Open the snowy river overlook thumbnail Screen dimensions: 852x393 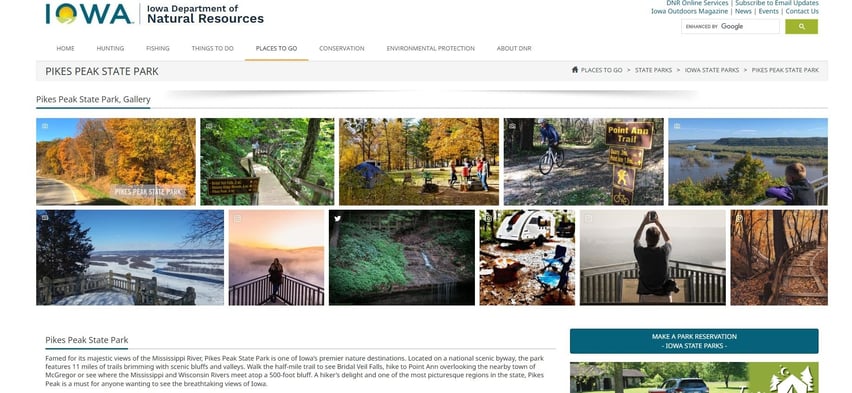[x=130, y=258]
